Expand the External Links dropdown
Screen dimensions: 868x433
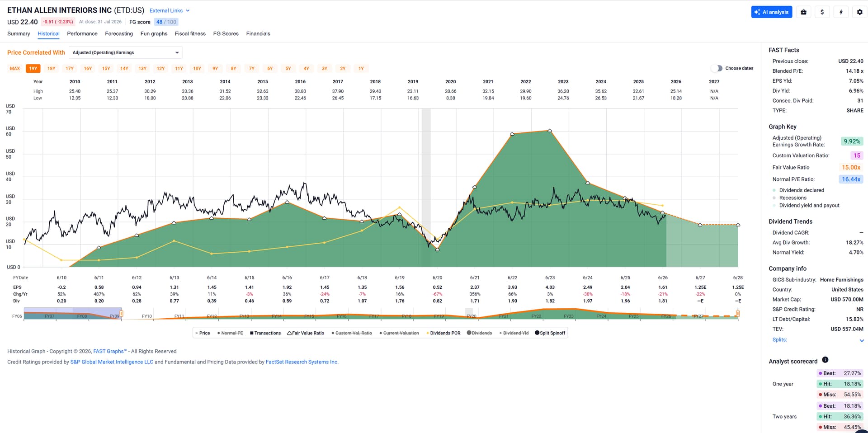(170, 10)
